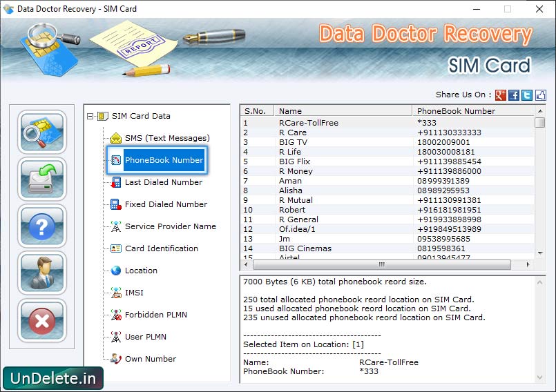The height and width of the screenshot is (392, 556).
Task: Share on Facebook icon
Action: 514,95
